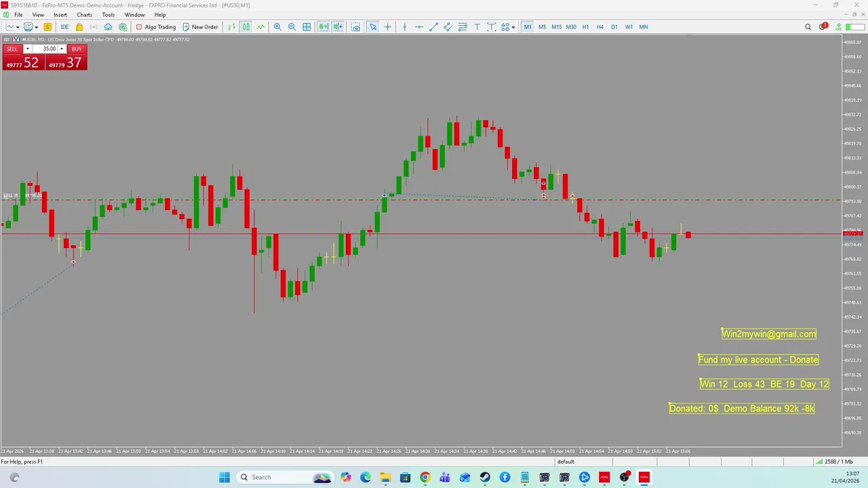
Task: Open the Insert menu
Action: point(60,15)
